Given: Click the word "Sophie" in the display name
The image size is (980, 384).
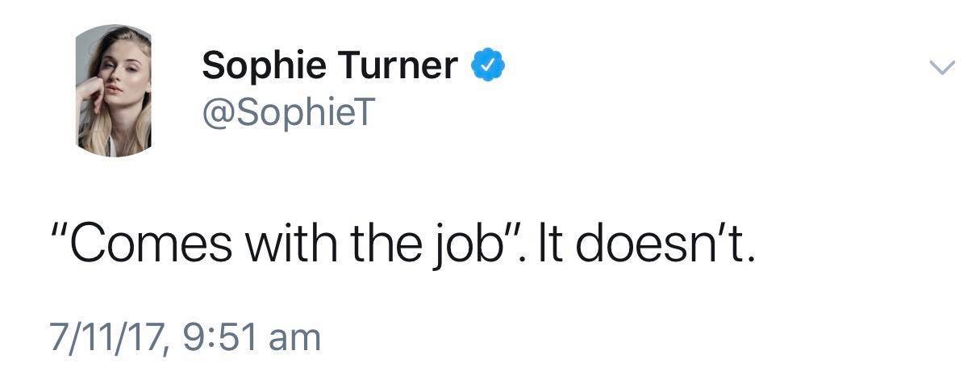Looking at the screenshot, I should pyautogui.click(x=261, y=65).
